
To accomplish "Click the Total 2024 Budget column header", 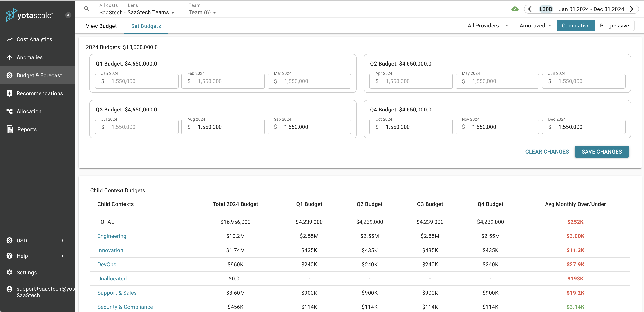I will point(235,204).
